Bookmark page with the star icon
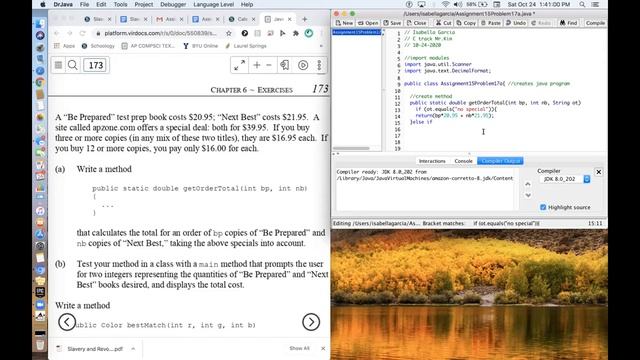 229,33
